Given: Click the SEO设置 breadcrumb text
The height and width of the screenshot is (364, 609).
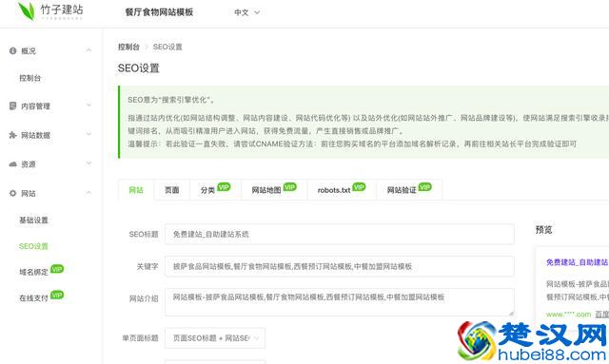Looking at the screenshot, I should 167,47.
